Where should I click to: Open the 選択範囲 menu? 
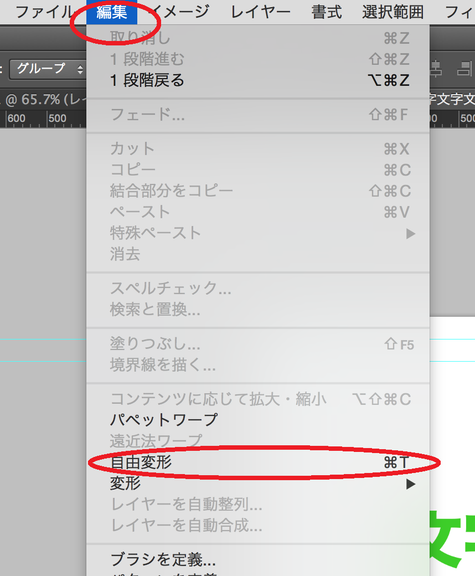(x=393, y=12)
